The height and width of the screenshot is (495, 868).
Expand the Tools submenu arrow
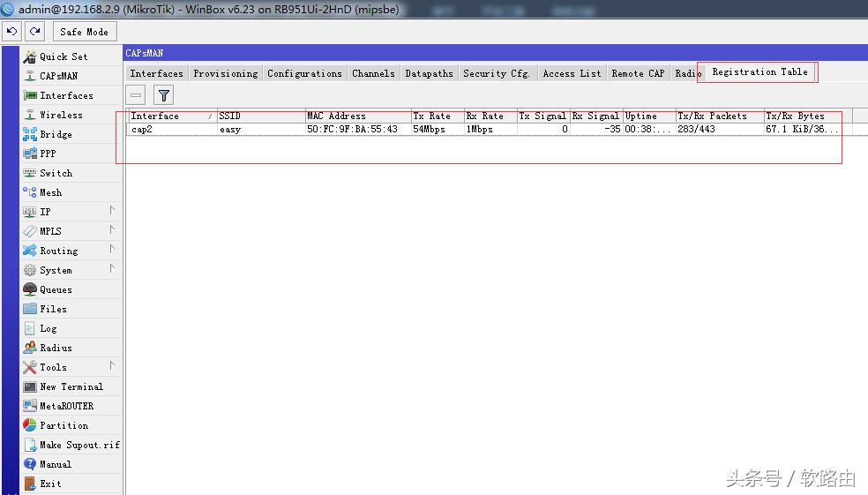click(x=112, y=365)
